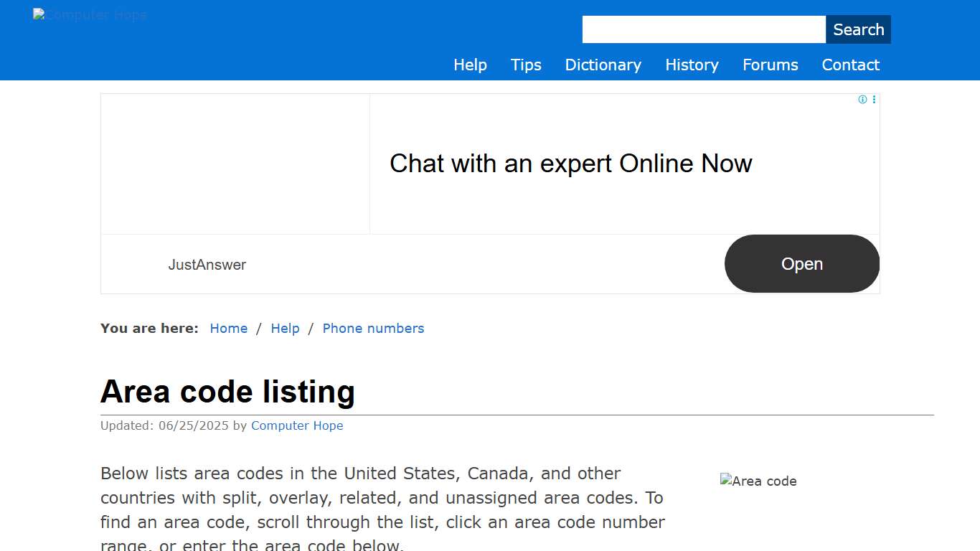Click the Area code image placeholder

point(758,481)
